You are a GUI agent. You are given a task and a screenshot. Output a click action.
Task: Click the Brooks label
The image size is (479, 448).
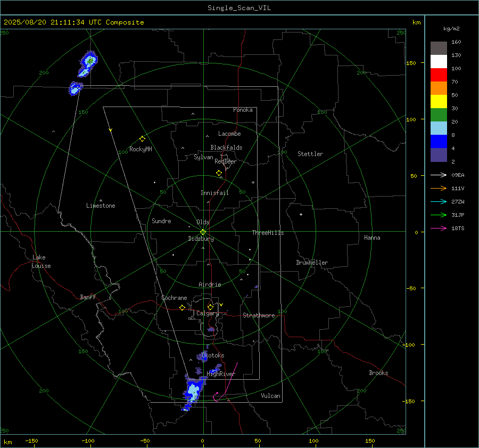click(378, 373)
